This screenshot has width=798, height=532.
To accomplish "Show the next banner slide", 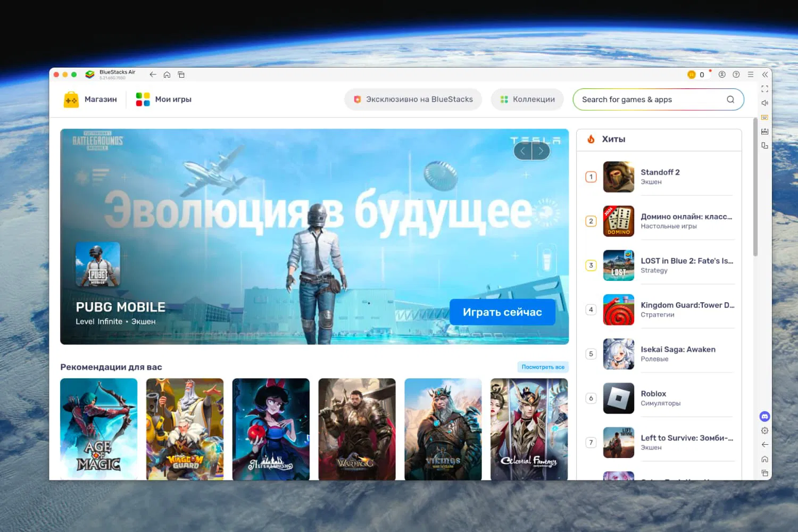I will coord(541,152).
